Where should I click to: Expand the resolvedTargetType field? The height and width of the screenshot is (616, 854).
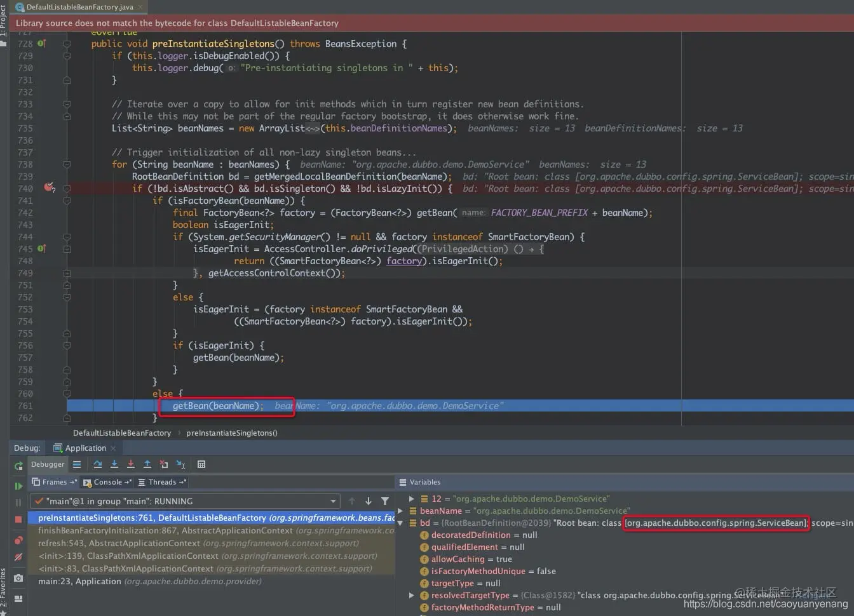pyautogui.click(x=412, y=596)
